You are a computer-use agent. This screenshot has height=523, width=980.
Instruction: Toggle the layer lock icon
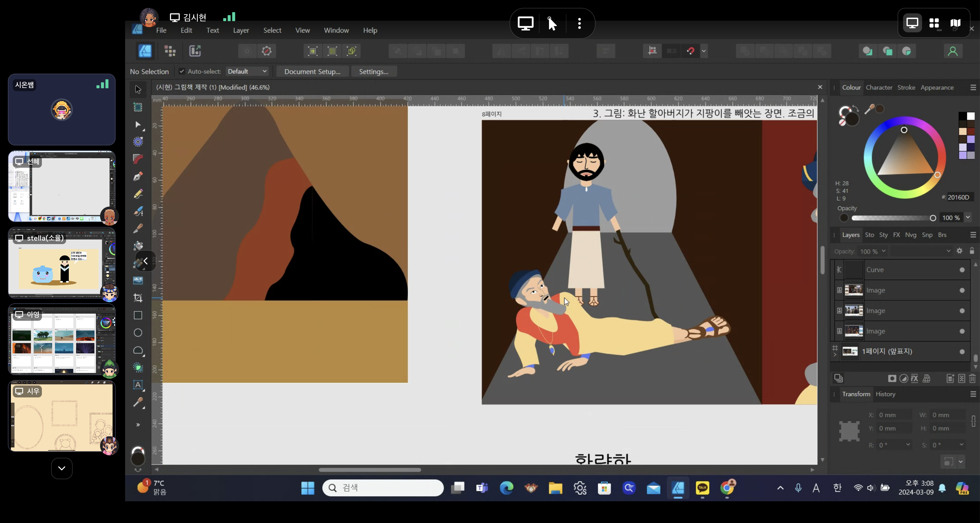click(x=972, y=251)
